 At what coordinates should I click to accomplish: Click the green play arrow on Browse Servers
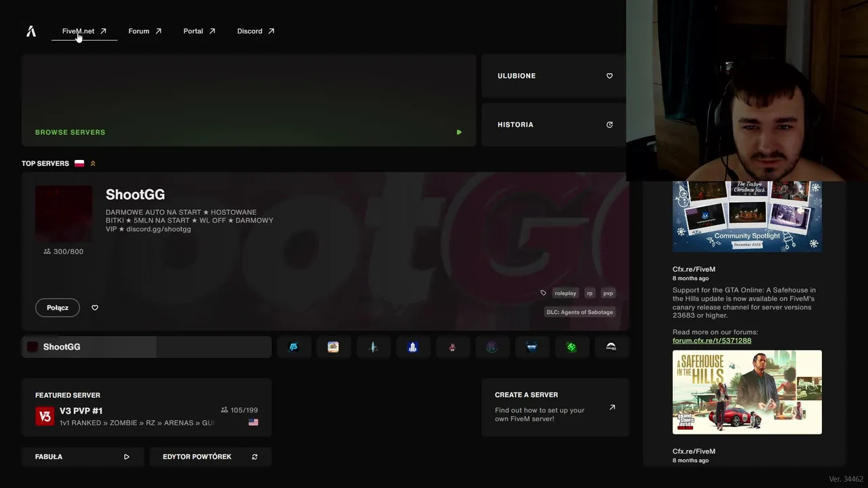459,132
